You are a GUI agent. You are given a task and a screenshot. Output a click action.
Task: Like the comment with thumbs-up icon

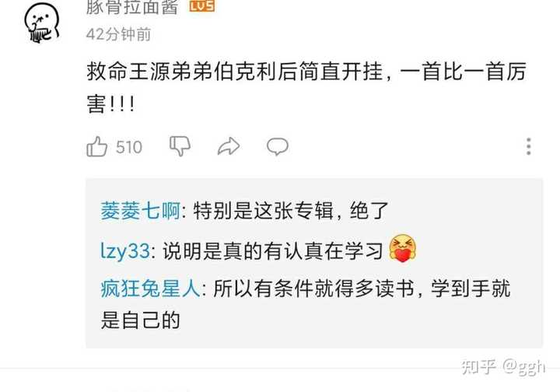96,146
